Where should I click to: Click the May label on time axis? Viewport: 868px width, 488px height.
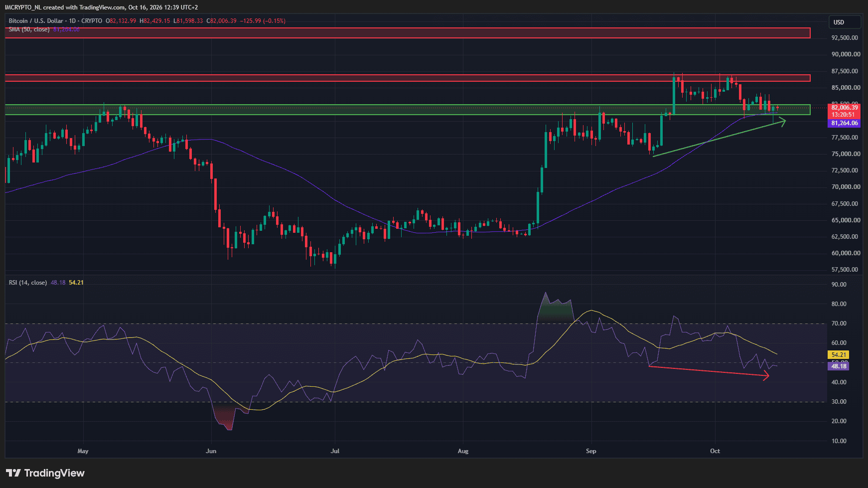coord(83,451)
